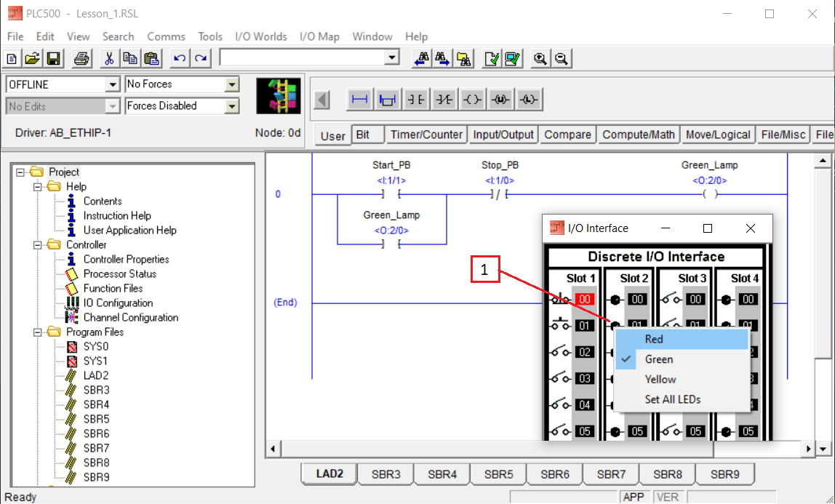
Task: Open the toolbar search combo box dropdown
Action: [392, 57]
